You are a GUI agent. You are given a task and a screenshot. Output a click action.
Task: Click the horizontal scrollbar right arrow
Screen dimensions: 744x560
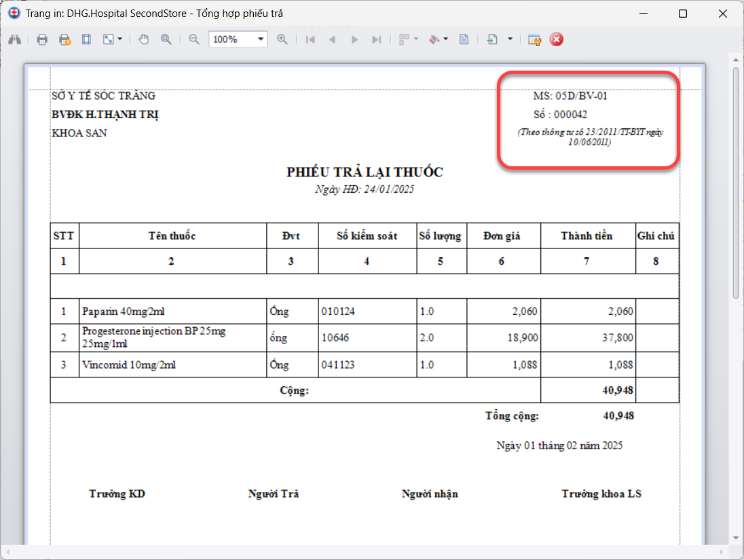coord(721,552)
